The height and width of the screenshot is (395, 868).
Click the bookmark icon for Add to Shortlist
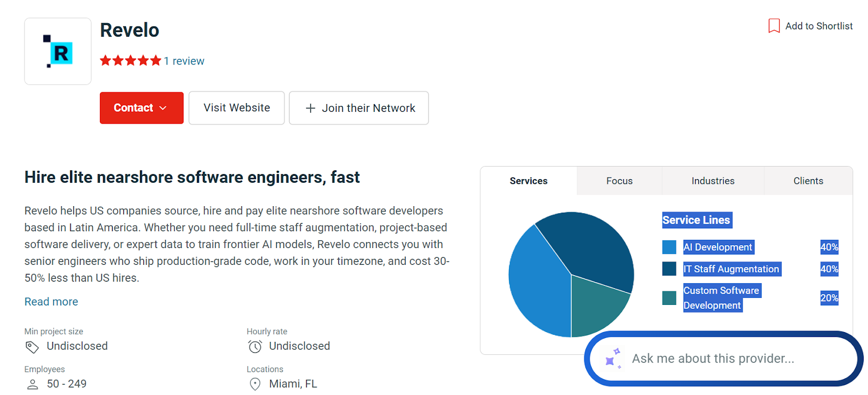pyautogui.click(x=774, y=26)
